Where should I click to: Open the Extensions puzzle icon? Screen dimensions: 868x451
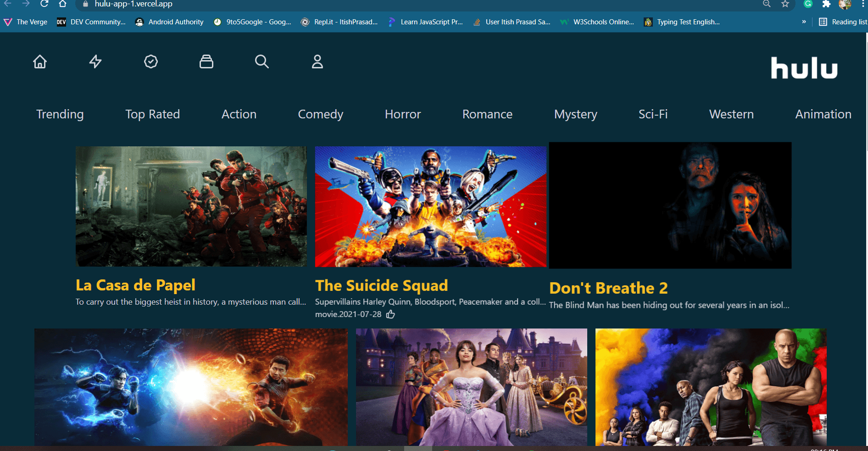(x=826, y=4)
